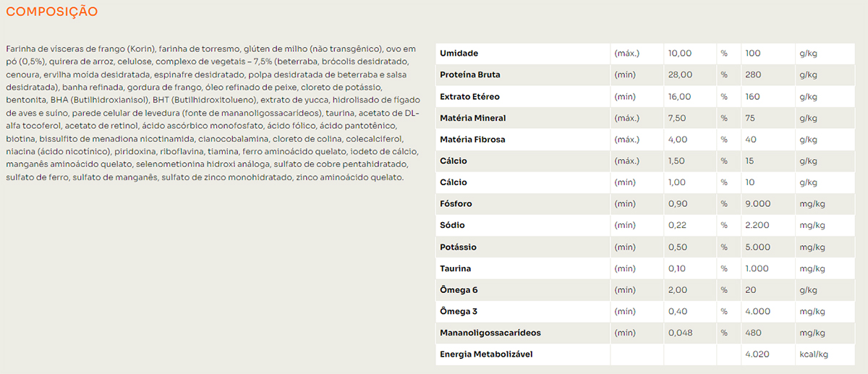
Task: Click the "Ômega 3" row label
Action: click(x=459, y=312)
